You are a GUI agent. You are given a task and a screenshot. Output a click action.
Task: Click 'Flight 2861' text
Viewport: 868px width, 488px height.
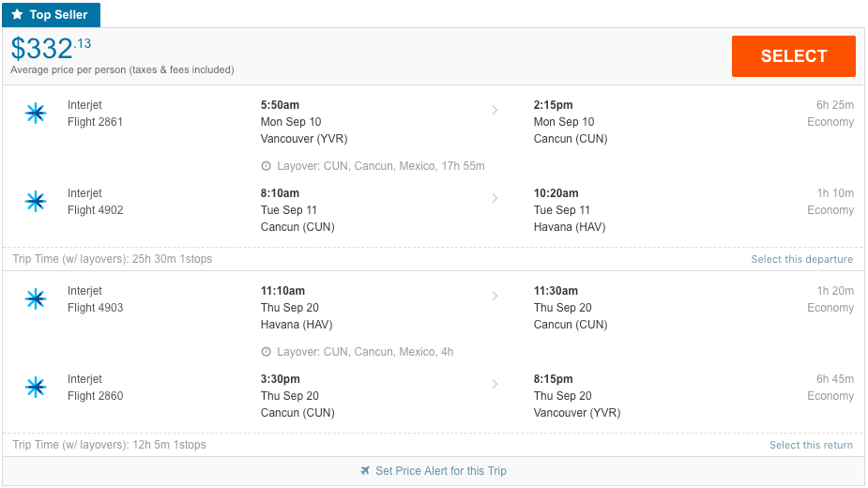[x=95, y=122]
